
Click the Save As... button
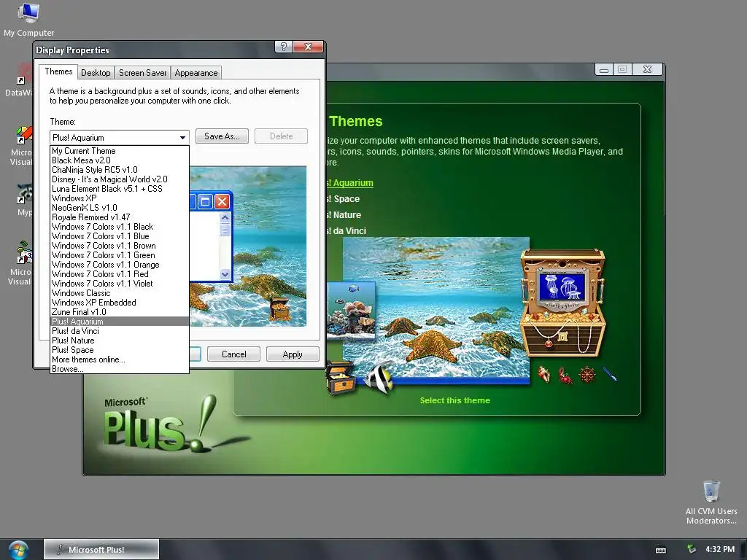click(x=222, y=136)
